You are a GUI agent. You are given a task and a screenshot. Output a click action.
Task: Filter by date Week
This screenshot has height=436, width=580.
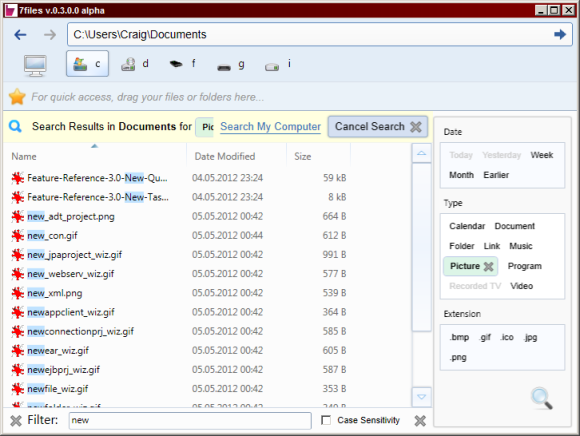pos(542,155)
